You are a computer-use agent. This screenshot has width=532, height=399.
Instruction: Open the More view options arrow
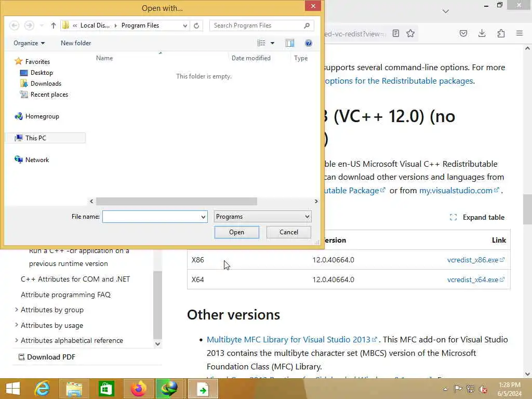click(x=272, y=43)
